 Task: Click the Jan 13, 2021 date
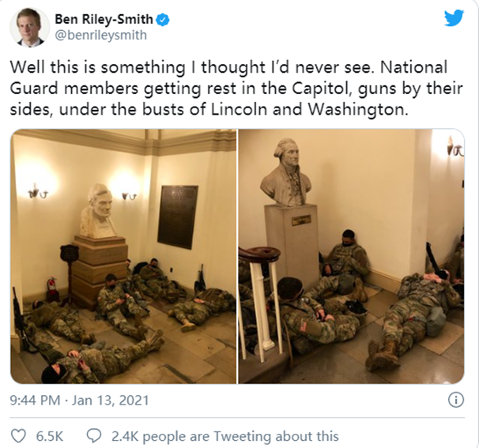[111, 400]
